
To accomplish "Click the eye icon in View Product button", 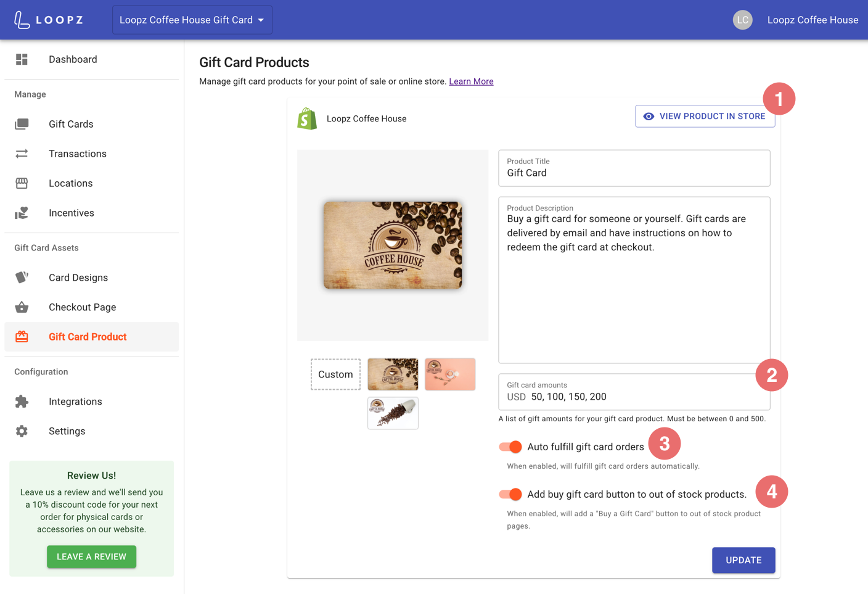I will pos(649,116).
